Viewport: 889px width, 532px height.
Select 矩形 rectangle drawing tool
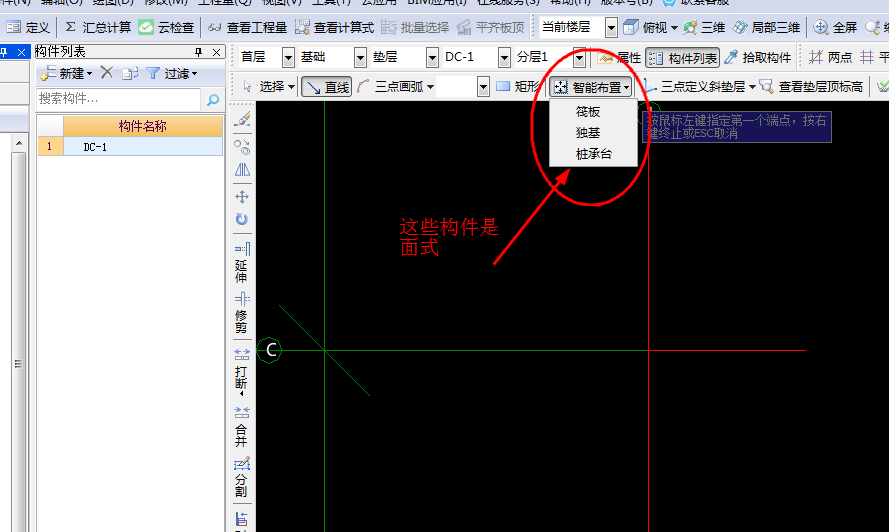[518, 86]
